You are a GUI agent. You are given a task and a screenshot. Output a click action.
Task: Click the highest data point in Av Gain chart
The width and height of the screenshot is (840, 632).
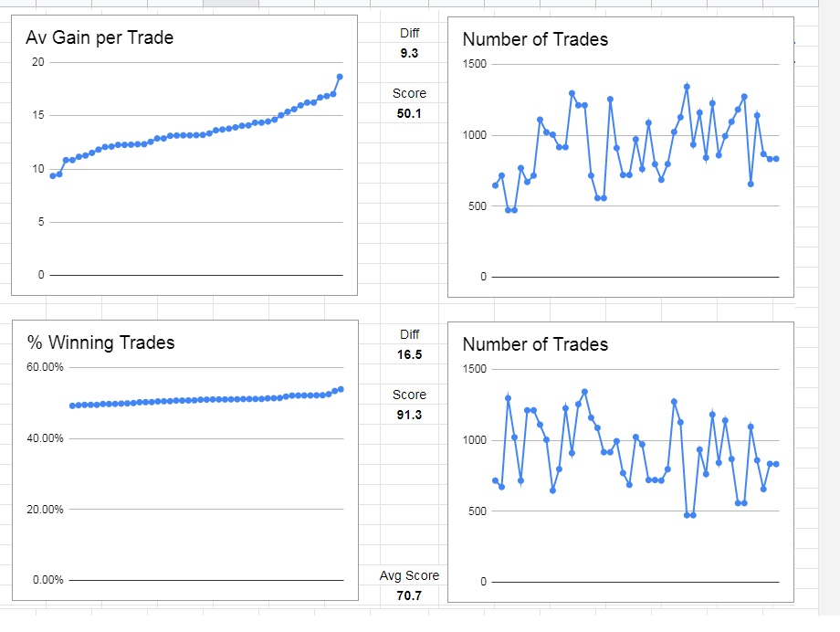340,77
